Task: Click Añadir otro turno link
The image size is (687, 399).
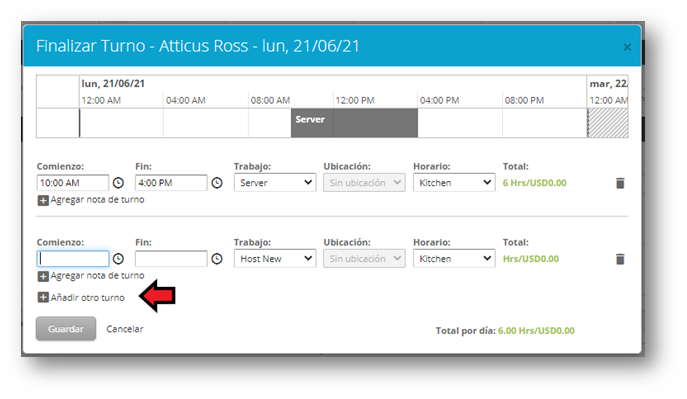Action: coord(88,298)
